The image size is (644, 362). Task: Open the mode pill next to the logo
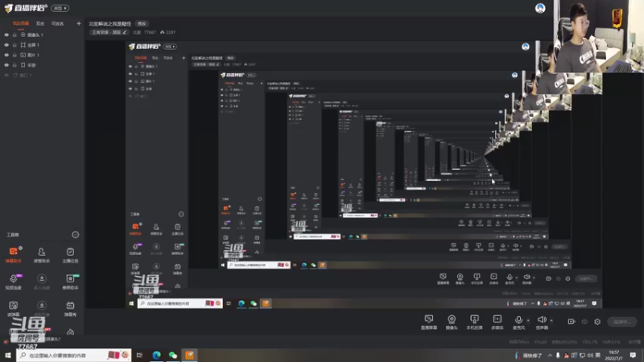(60, 8)
